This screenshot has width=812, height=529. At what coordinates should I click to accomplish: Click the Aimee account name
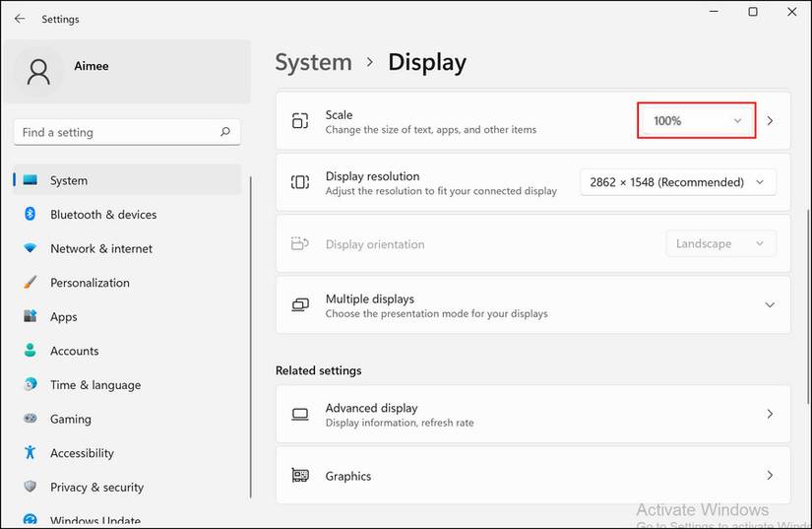pyautogui.click(x=92, y=66)
